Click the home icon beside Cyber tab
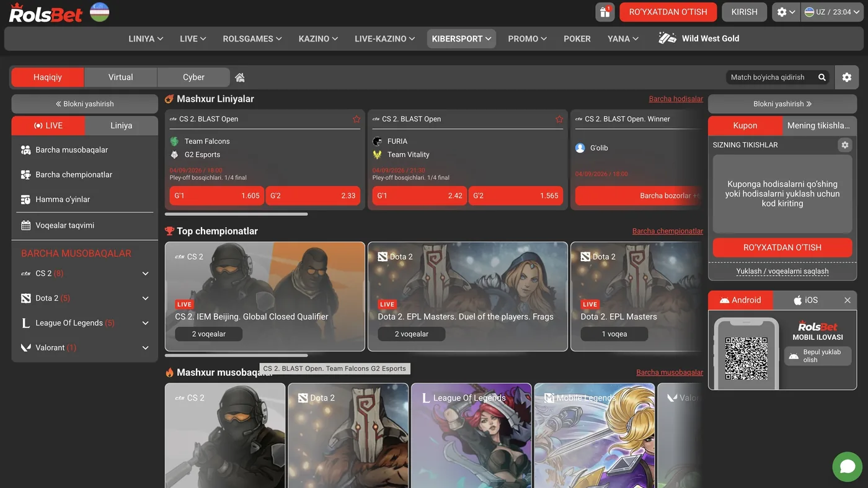Image resolution: width=868 pixels, height=488 pixels. 240,78
